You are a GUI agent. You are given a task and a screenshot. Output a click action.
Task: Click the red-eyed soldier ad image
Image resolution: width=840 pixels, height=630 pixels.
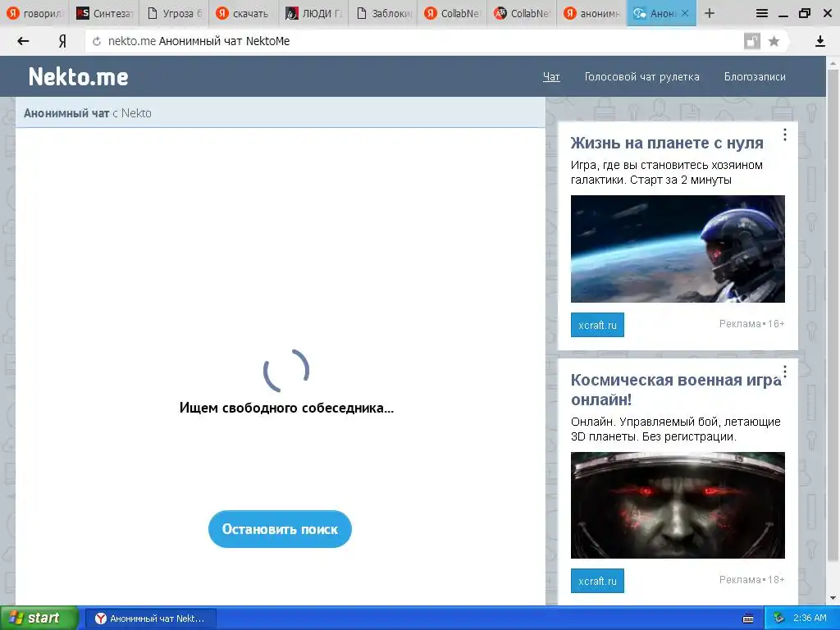678,505
